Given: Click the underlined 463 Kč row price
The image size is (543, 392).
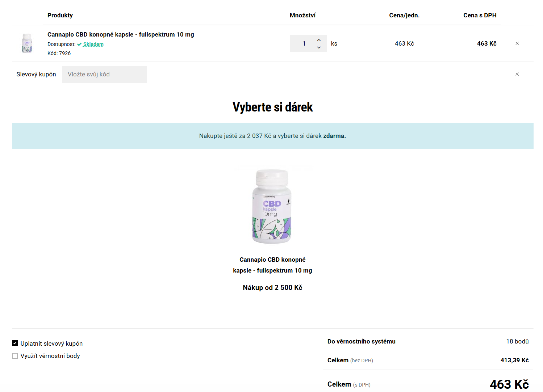Looking at the screenshot, I should point(486,43).
